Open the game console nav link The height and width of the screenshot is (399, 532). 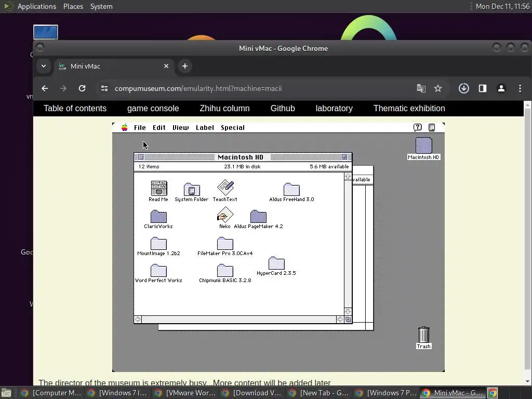[153, 108]
